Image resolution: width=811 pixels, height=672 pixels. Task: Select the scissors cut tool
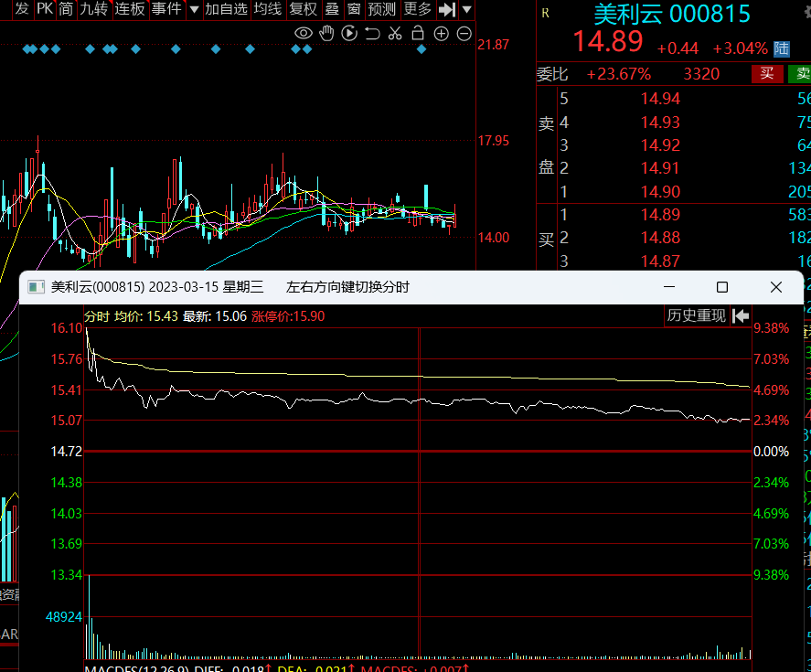pos(395,34)
